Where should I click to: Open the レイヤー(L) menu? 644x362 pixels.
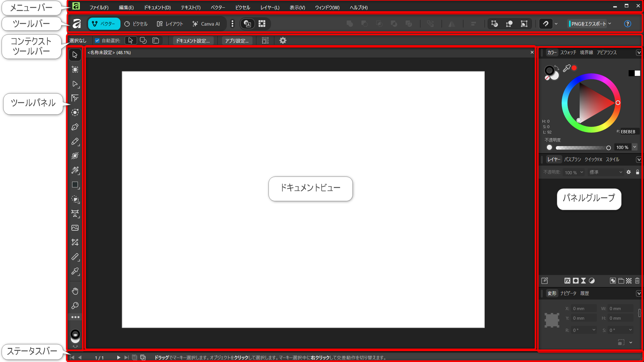click(x=270, y=7)
